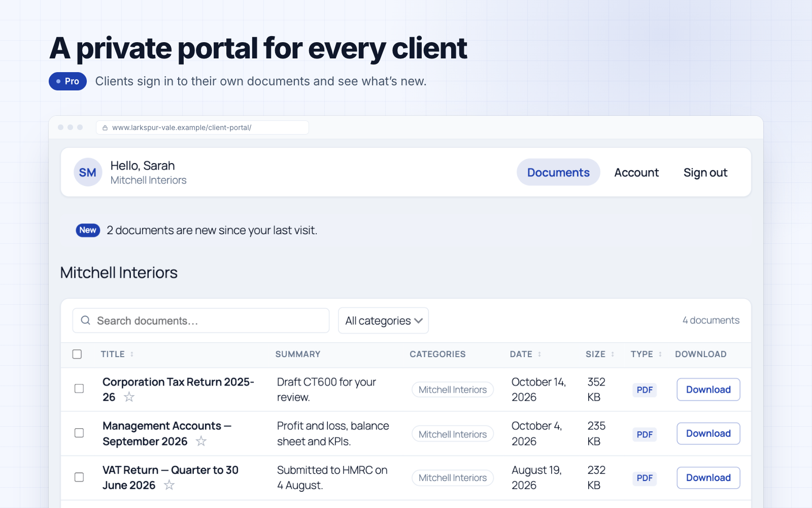
Task: Click PDF badge for VAT Return
Action: (x=645, y=478)
